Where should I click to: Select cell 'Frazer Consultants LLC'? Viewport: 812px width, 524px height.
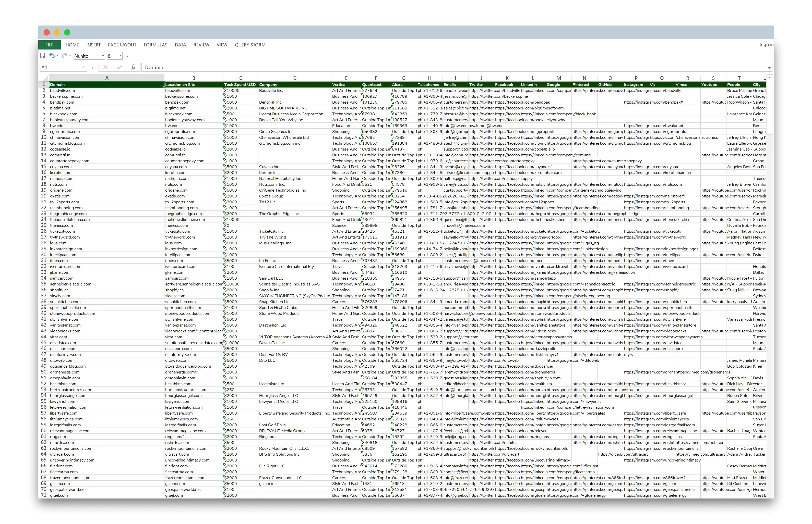(294, 478)
